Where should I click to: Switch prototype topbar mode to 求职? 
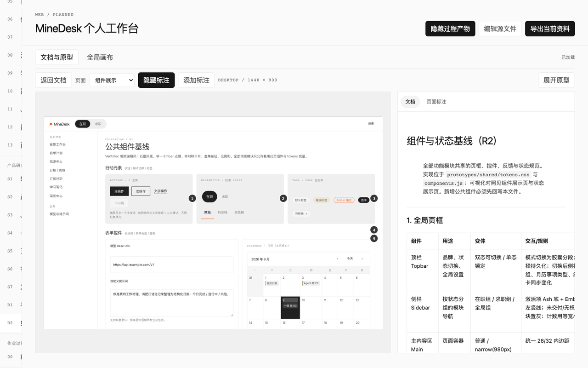98,124
